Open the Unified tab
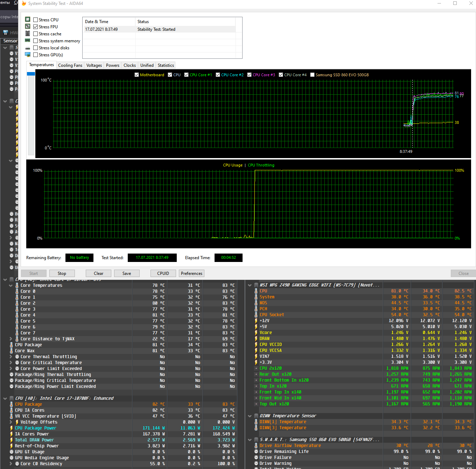The image size is (476, 469). 147,65
